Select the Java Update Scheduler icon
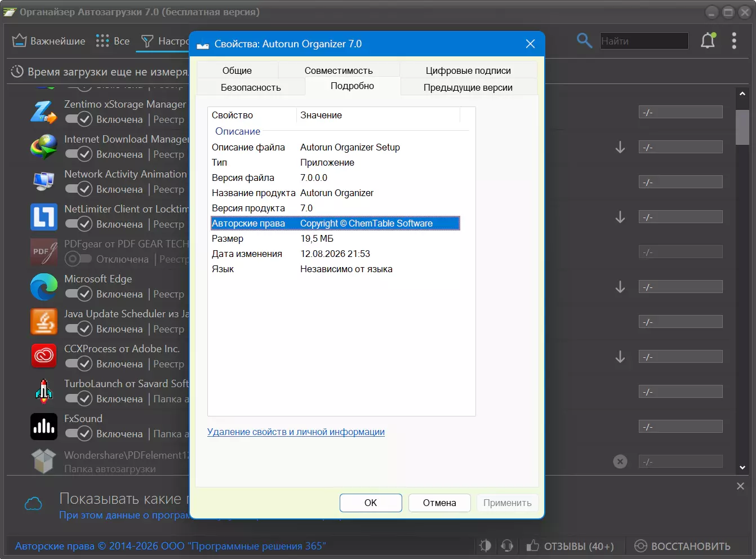 43,322
